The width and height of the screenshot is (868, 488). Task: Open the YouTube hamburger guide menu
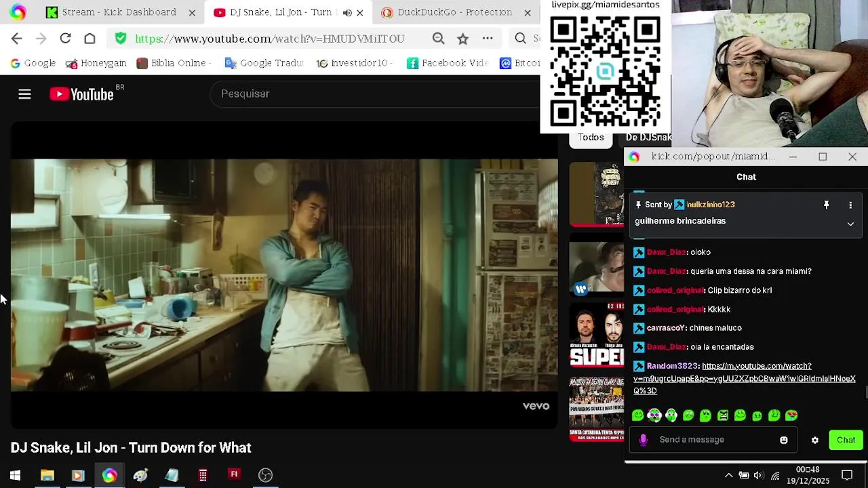coord(24,94)
